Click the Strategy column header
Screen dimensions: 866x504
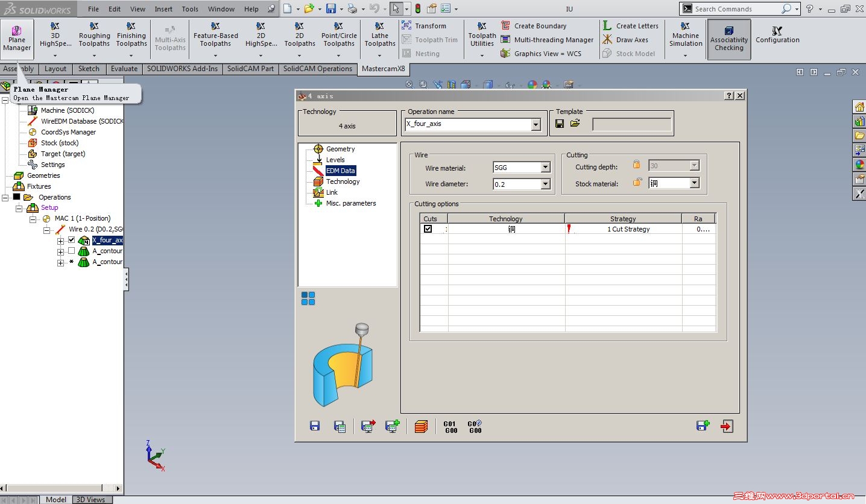tap(623, 218)
